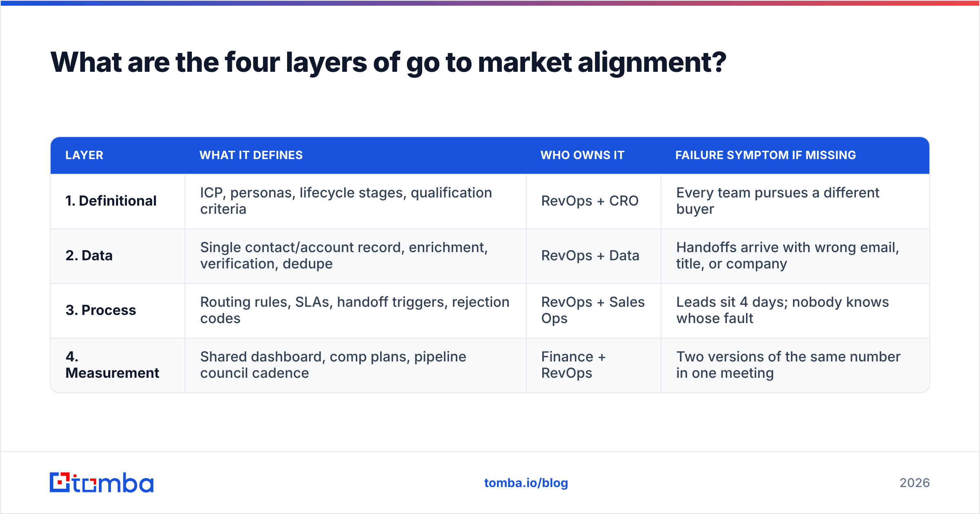Select the '4. Measurement' layer cell
This screenshot has height=514, width=980.
click(118, 365)
